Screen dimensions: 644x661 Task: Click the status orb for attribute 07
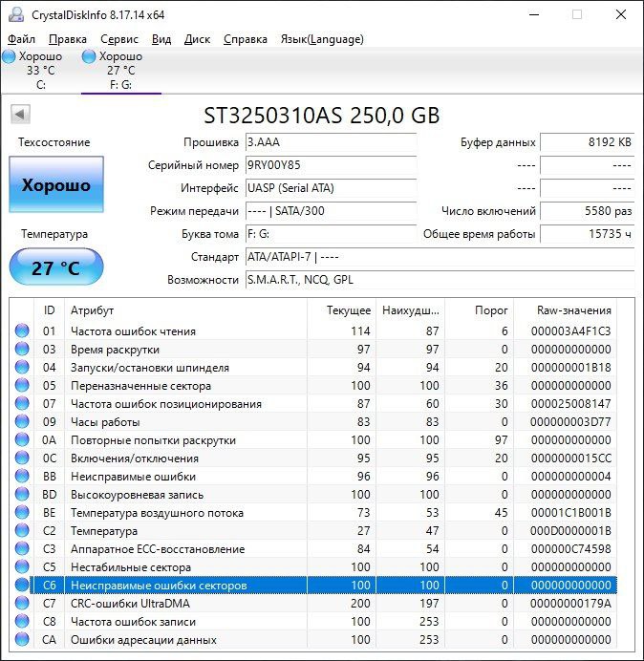22,403
